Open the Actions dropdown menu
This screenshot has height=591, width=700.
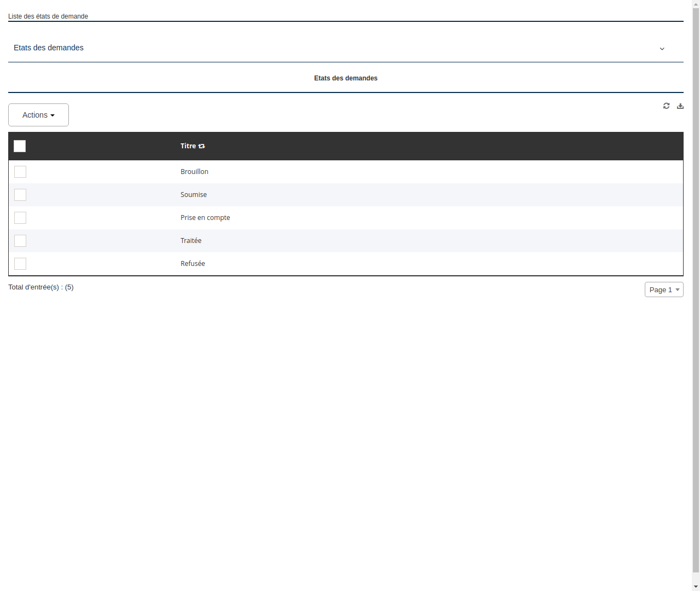[38, 115]
